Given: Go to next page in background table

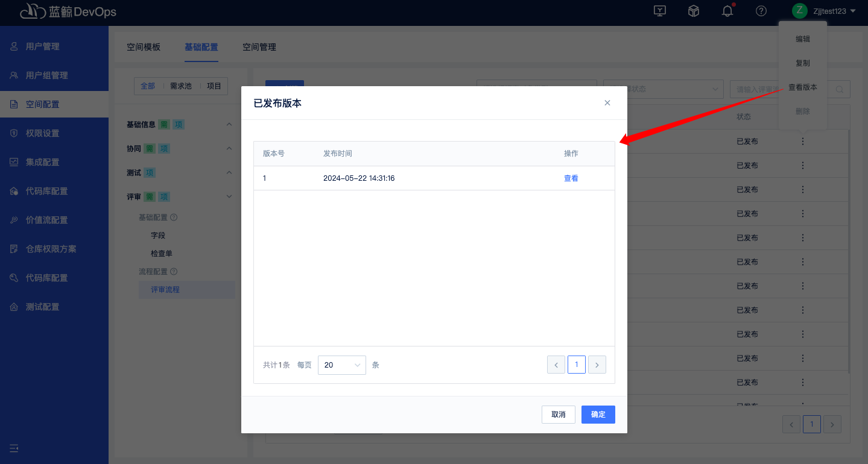Looking at the screenshot, I should coord(832,424).
